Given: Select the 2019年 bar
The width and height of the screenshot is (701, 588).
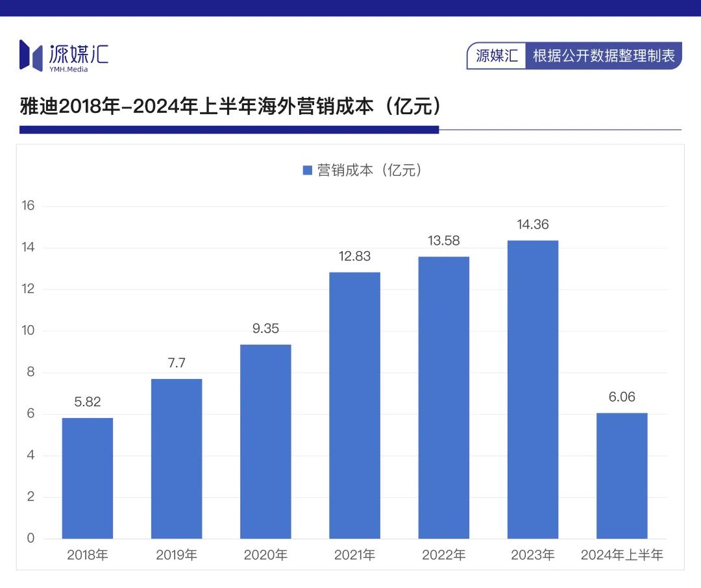Looking at the screenshot, I should point(177,458).
